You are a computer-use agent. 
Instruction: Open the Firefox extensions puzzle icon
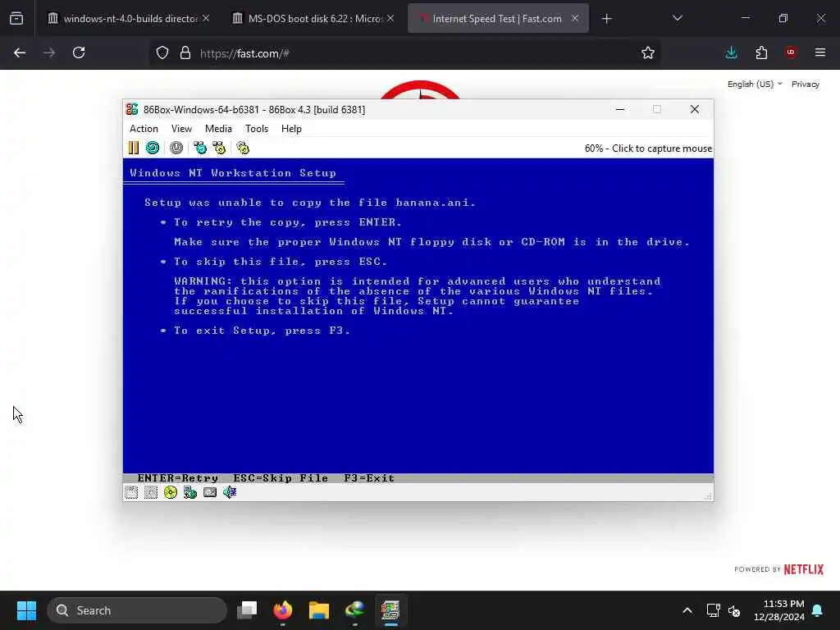pos(761,52)
